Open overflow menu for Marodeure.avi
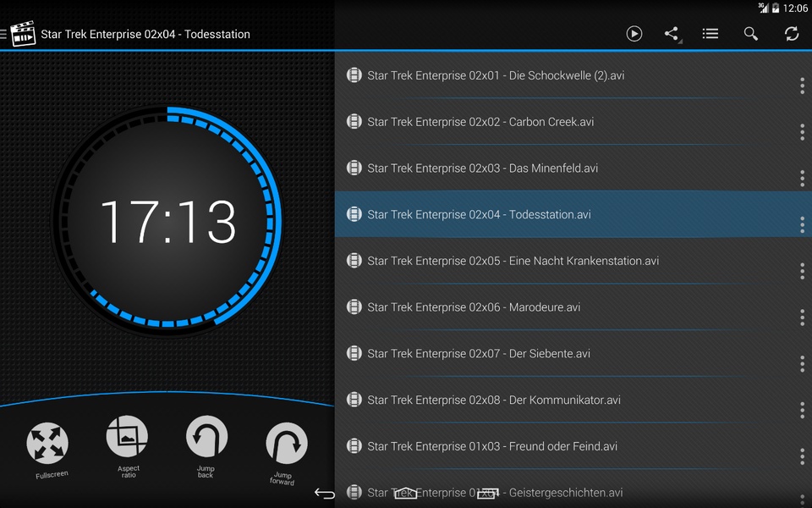This screenshot has height=508, width=812. pos(802,317)
